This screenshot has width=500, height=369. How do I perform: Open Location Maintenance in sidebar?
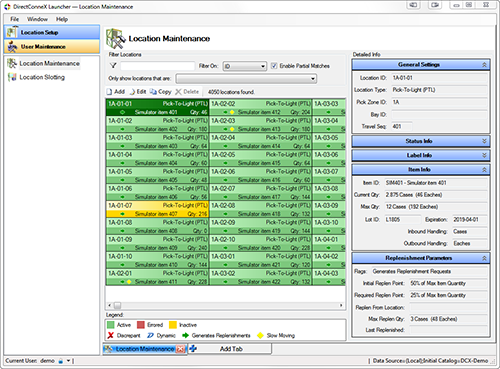pos(49,63)
